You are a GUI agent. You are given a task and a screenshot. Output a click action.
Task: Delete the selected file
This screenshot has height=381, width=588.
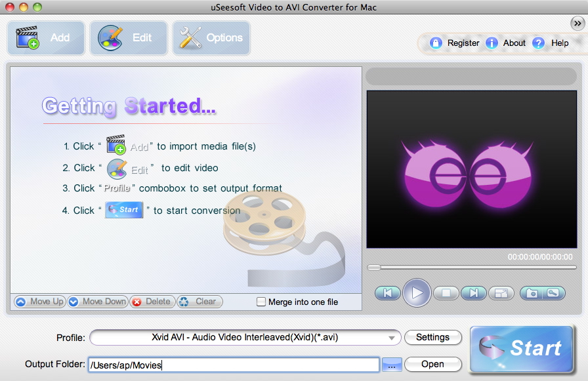[152, 302]
